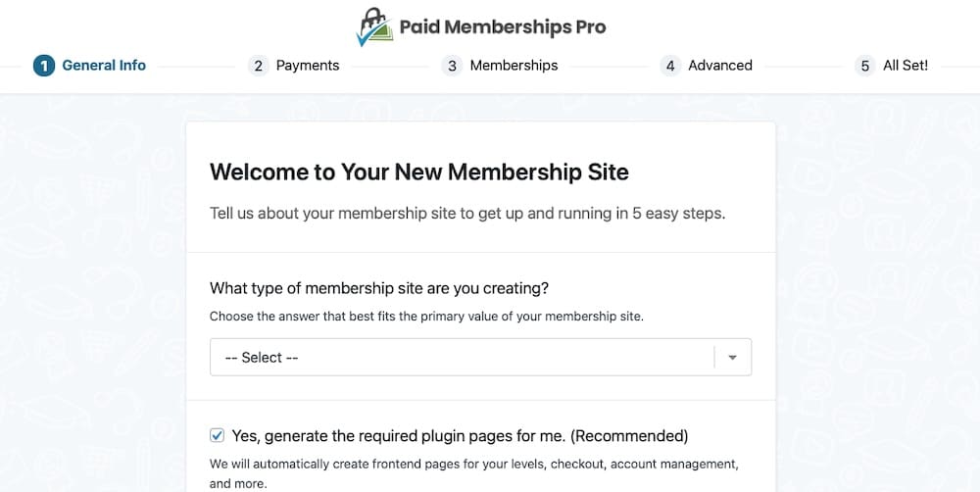The image size is (980, 492).
Task: Click the "What type of membership site" question label
Action: click(378, 288)
